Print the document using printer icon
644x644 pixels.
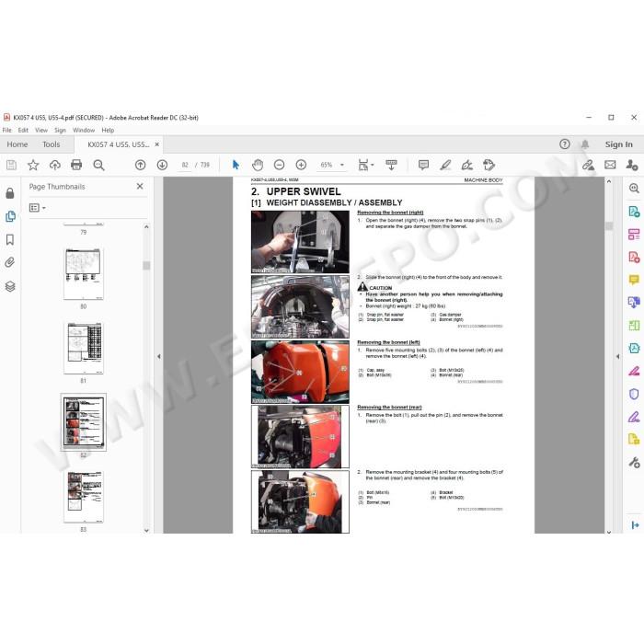click(x=76, y=165)
